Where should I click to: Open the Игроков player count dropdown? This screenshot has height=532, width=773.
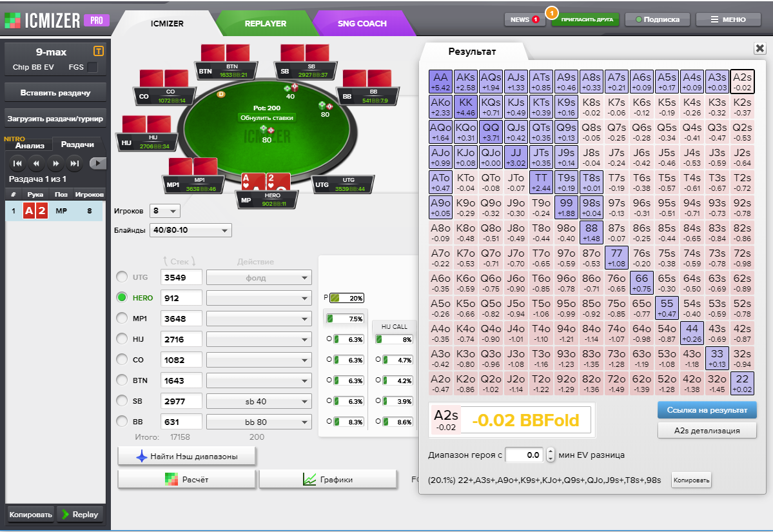pos(165,211)
